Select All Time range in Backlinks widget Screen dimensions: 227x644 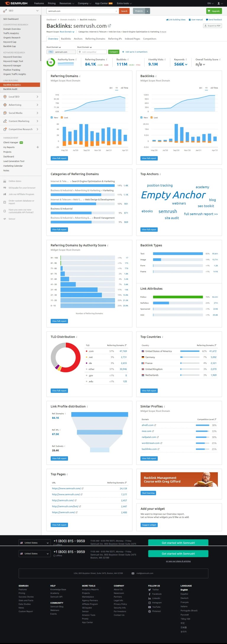(214, 88)
